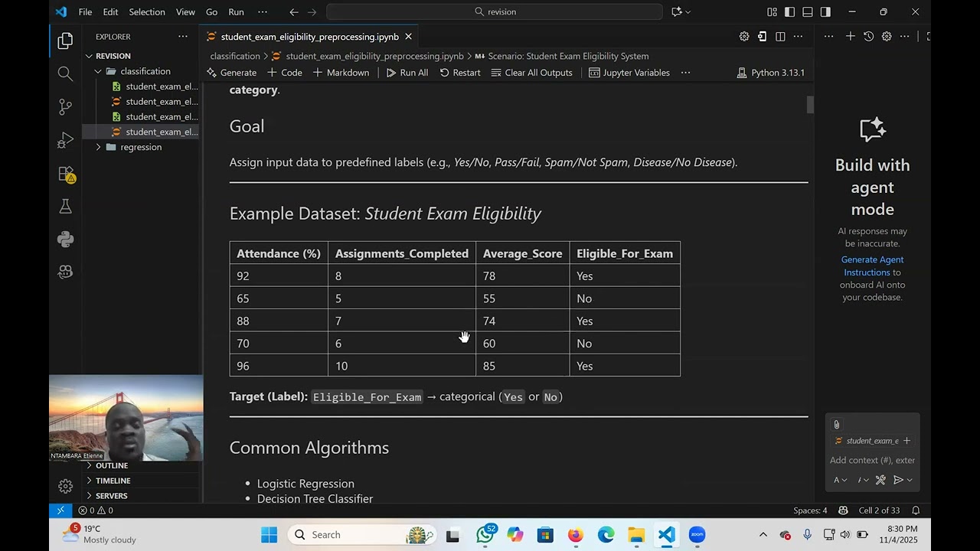Open the Extensions view with warning badge
Viewport: 980px width, 551px height.
point(65,174)
